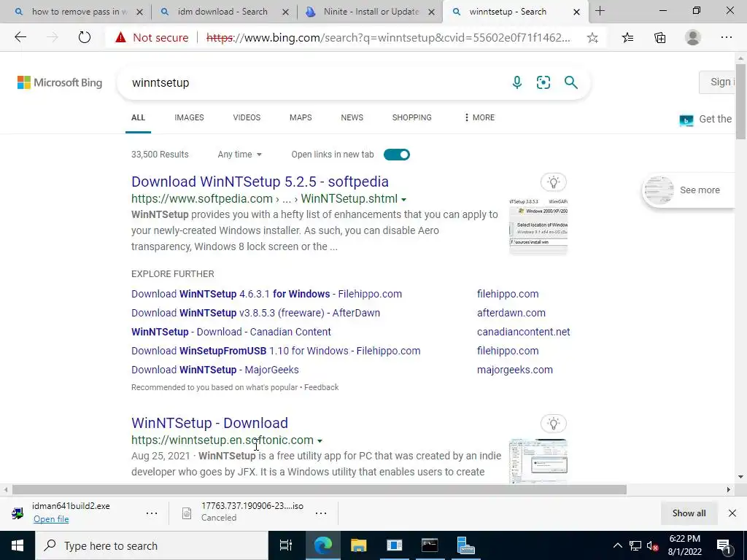Viewport: 747px width, 560px height.
Task: Open a new browser tab
Action: click(600, 11)
